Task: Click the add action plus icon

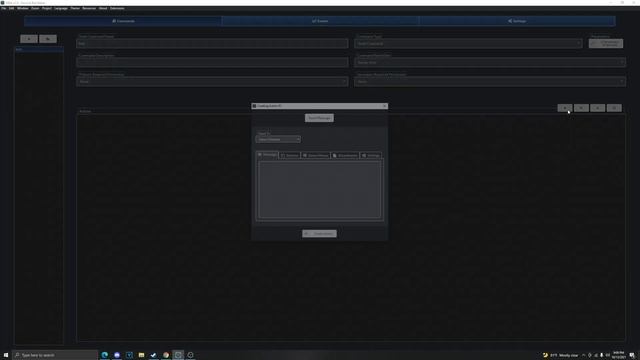Action: pos(565,108)
